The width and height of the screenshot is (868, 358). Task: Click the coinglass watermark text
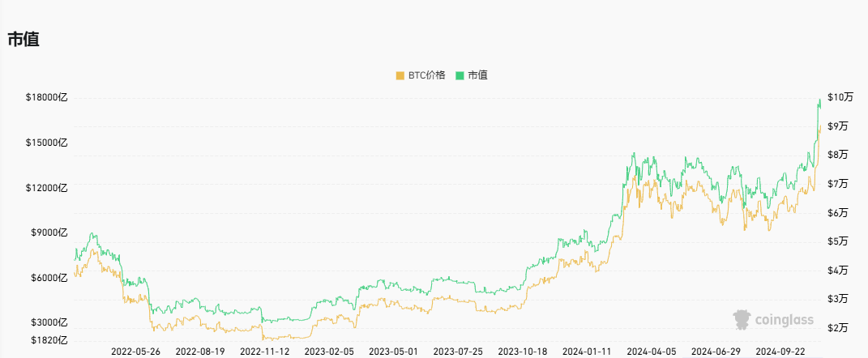tap(783, 321)
